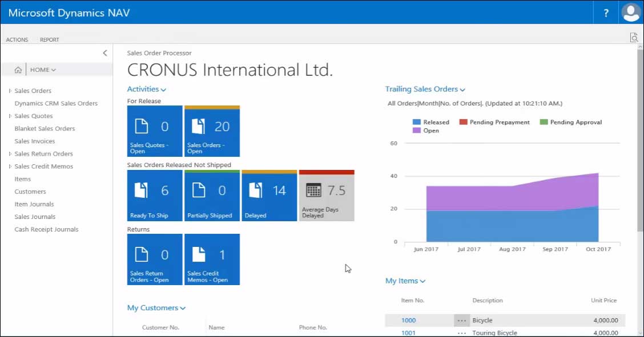Click the ellipsis button beside Bicycle
Screen dimensions: 644x337
point(461,320)
